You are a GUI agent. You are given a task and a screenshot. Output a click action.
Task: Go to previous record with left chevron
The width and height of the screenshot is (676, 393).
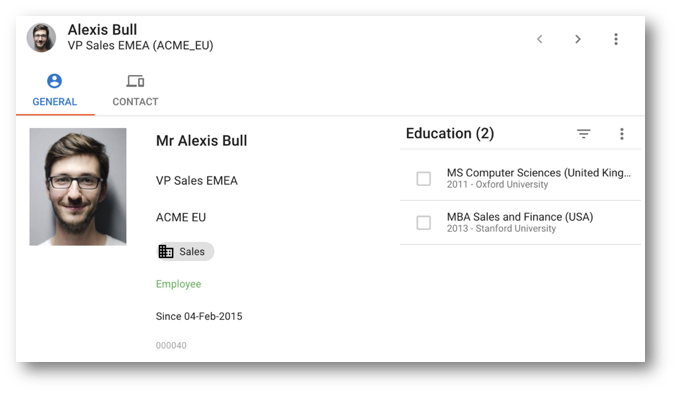[x=539, y=39]
